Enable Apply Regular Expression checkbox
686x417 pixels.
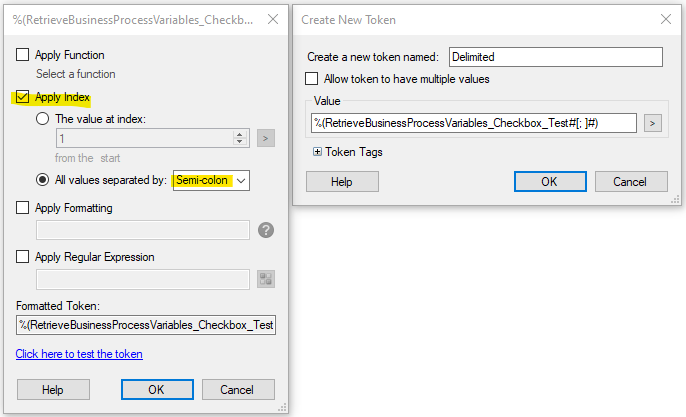coord(22,256)
